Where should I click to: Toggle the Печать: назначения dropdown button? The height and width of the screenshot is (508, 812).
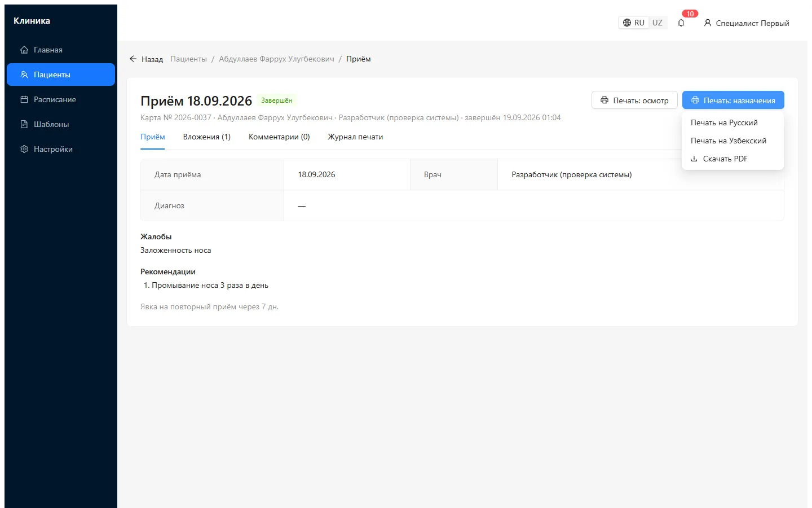[733, 100]
